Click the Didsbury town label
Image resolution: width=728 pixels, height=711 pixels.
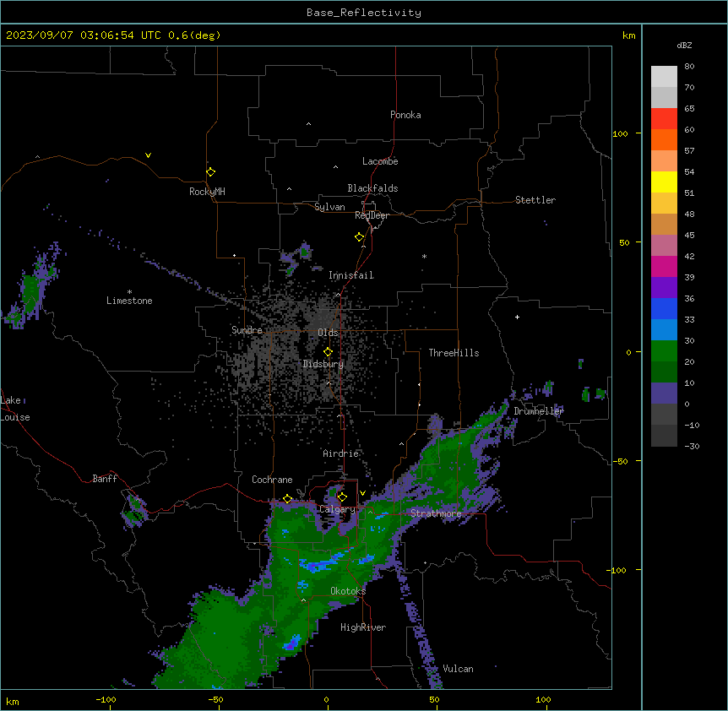323,364
